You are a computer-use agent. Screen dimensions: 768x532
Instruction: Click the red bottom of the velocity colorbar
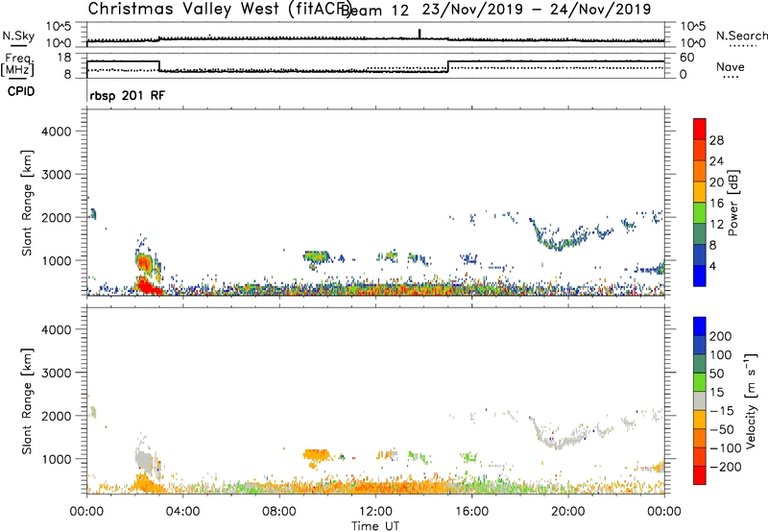tap(700, 475)
